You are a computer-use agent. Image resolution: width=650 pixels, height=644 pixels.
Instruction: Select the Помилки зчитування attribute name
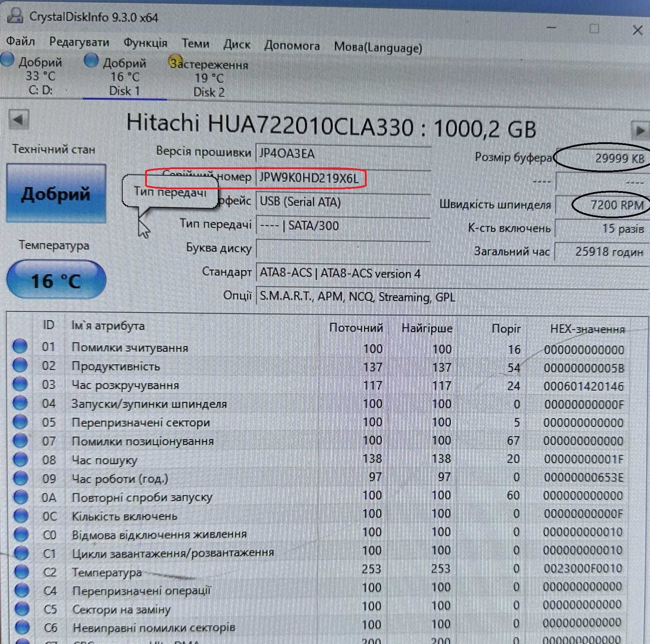click(130, 348)
